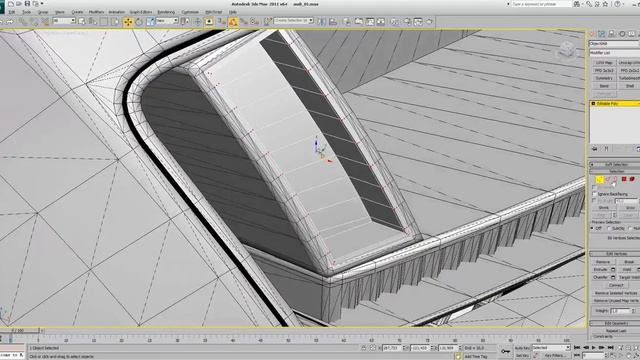This screenshot has height=360, width=640.
Task: Toggle the Set Key button
Action: 522,356
